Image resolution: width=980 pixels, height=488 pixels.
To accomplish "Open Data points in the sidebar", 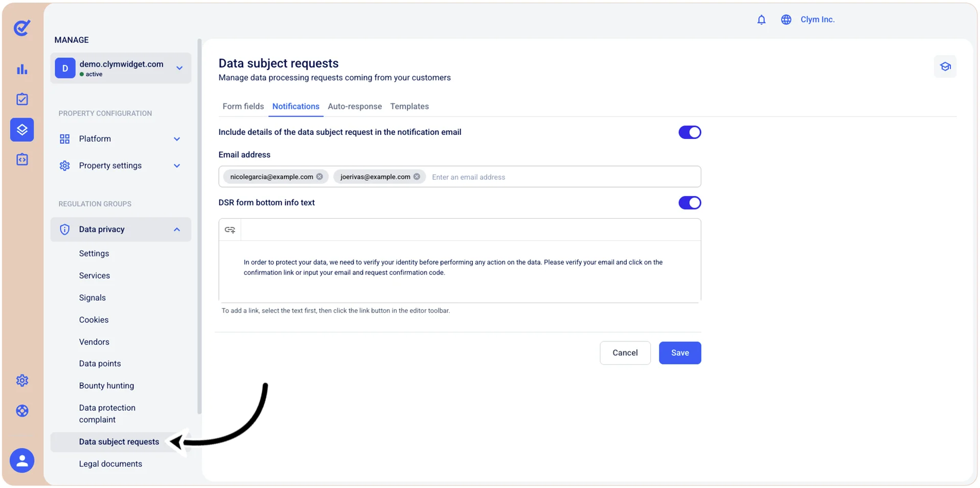I will point(100,364).
